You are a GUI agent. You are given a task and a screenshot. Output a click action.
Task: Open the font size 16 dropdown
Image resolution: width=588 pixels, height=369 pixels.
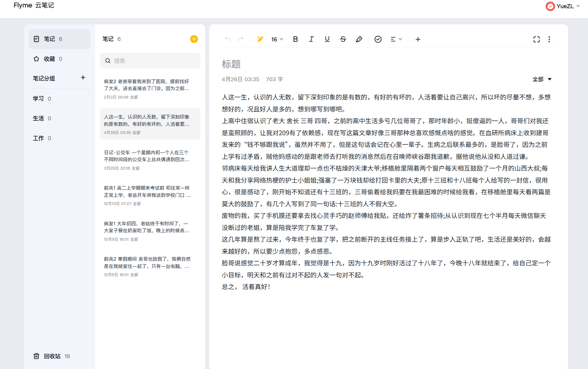point(277,39)
